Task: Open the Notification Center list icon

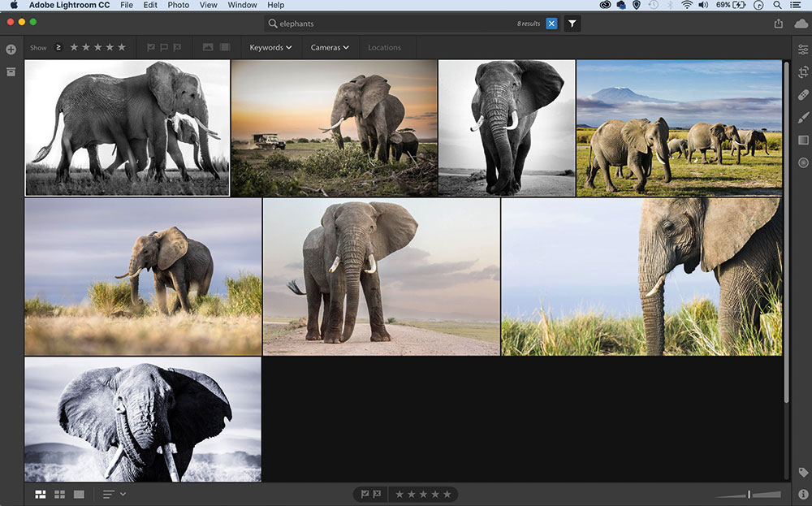Action: pyautogui.click(x=796, y=5)
